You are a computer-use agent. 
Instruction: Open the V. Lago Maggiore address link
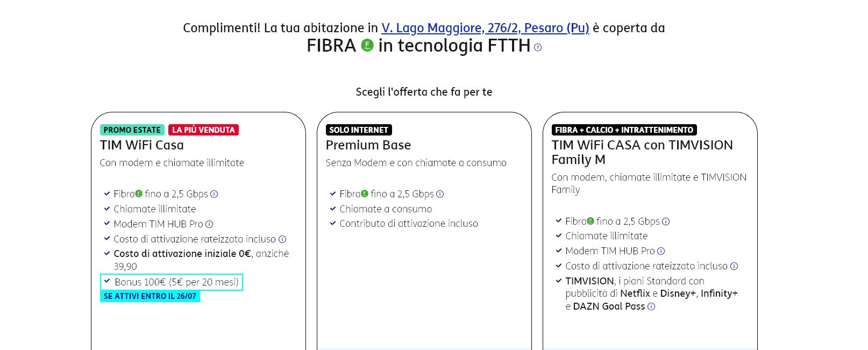pyautogui.click(x=485, y=28)
